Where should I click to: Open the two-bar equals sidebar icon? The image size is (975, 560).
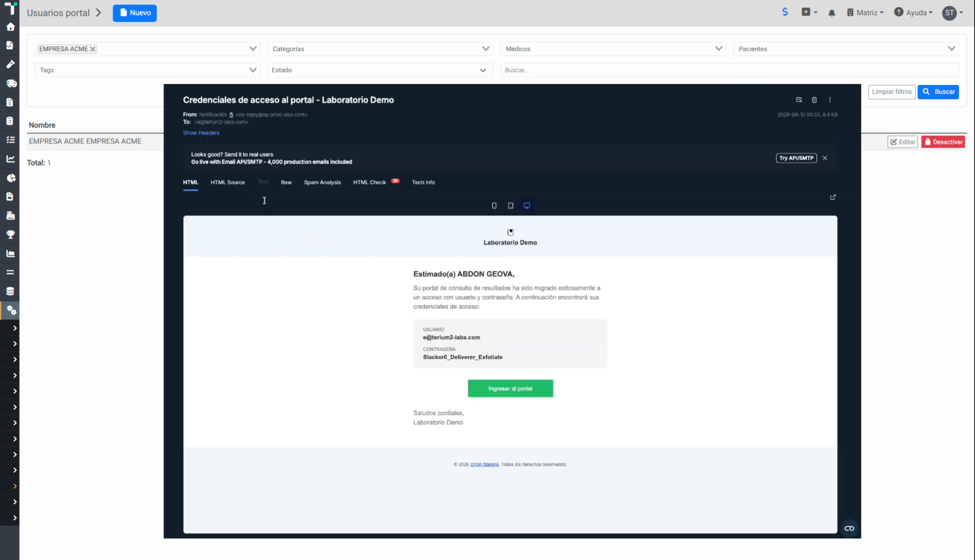point(10,272)
